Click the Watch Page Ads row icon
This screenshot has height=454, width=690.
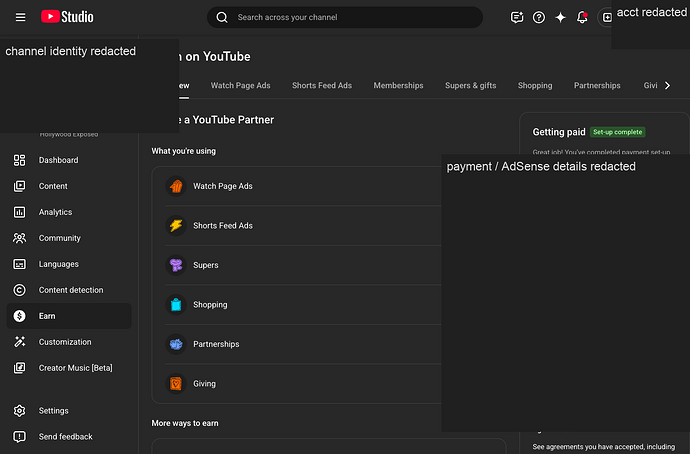(176, 186)
